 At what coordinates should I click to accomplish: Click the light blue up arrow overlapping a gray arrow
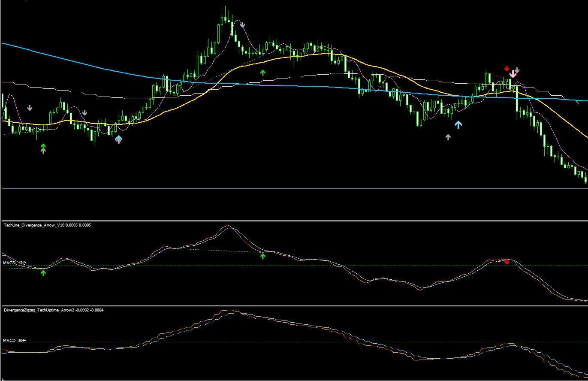(x=118, y=139)
